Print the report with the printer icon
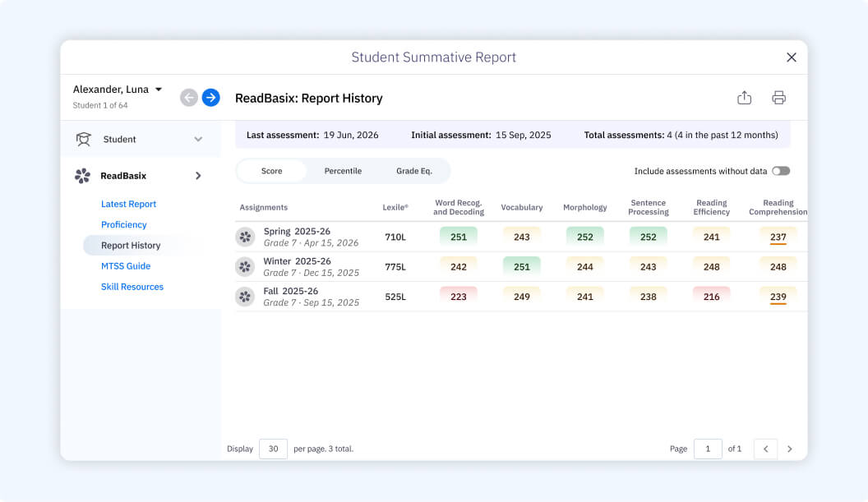The width and height of the screenshot is (868, 502). 778,98
